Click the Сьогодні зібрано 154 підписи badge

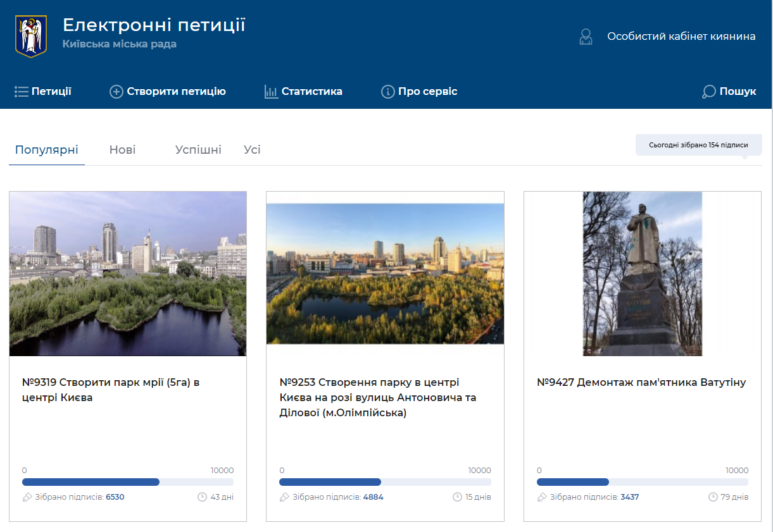(x=698, y=145)
